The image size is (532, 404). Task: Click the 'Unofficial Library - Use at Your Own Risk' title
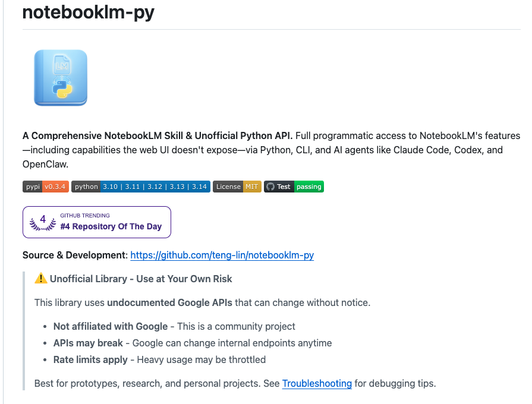pyautogui.click(x=141, y=279)
